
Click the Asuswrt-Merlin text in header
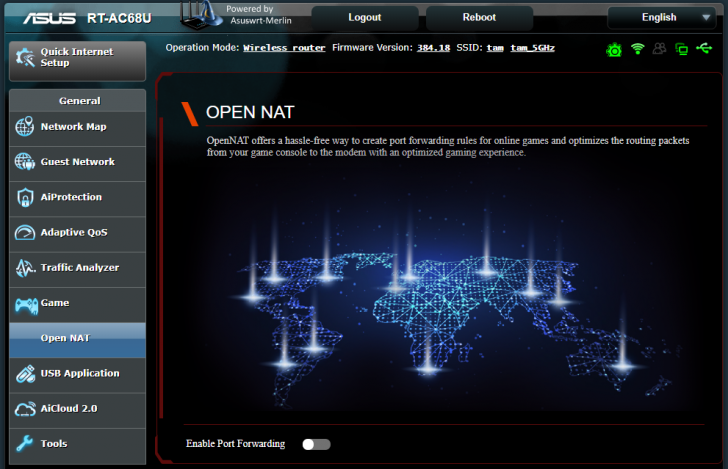click(261, 20)
